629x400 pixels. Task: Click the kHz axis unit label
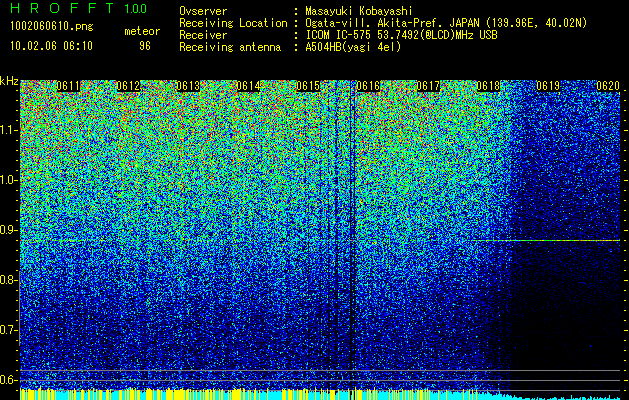tap(9, 81)
